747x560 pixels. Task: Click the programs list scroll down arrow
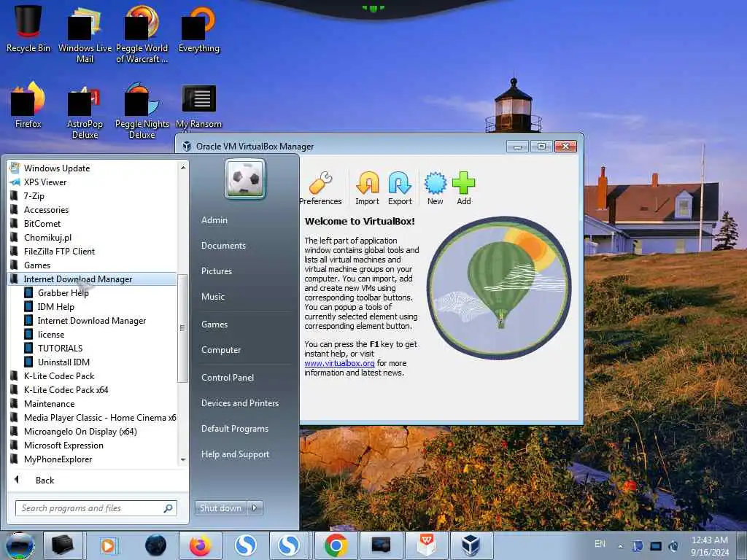(x=183, y=459)
